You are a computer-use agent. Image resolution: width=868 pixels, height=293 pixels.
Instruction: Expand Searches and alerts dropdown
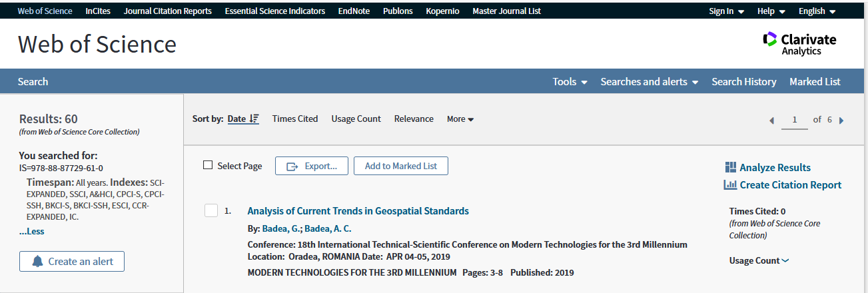coord(649,82)
